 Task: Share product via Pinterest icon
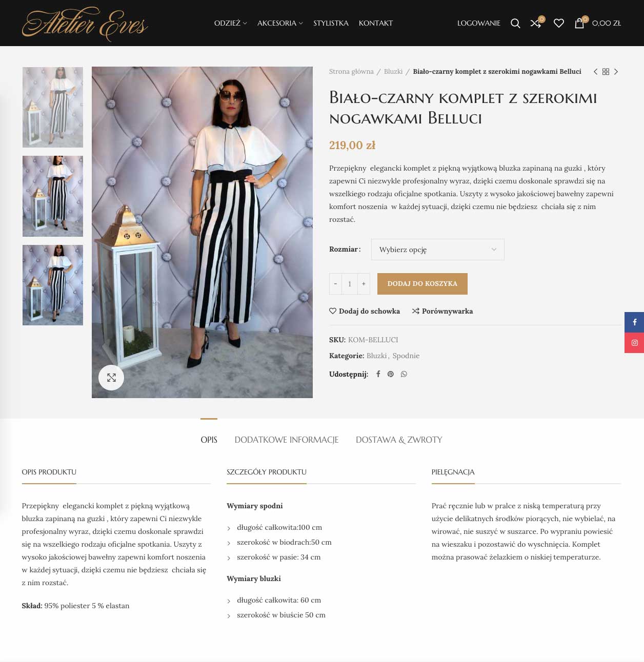(391, 374)
